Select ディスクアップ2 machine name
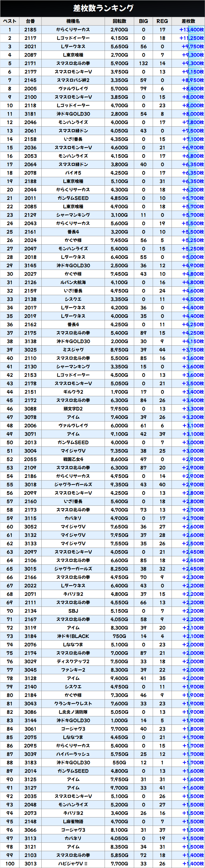This screenshot has height=868, width=205. (x=73, y=661)
